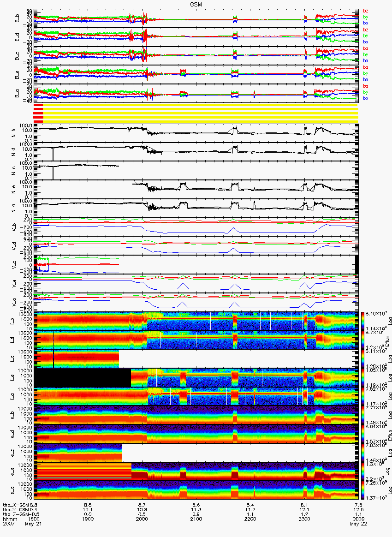392x537 pixels.
Task: Click the May 22 date label
Action: coord(358,524)
